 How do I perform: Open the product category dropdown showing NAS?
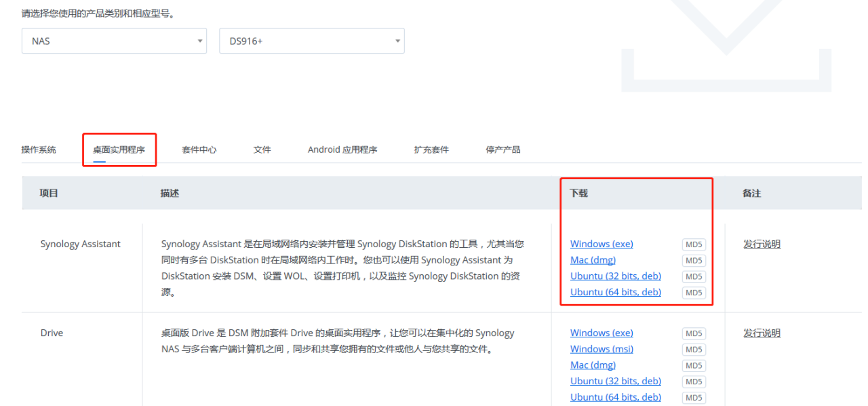pyautogui.click(x=113, y=41)
